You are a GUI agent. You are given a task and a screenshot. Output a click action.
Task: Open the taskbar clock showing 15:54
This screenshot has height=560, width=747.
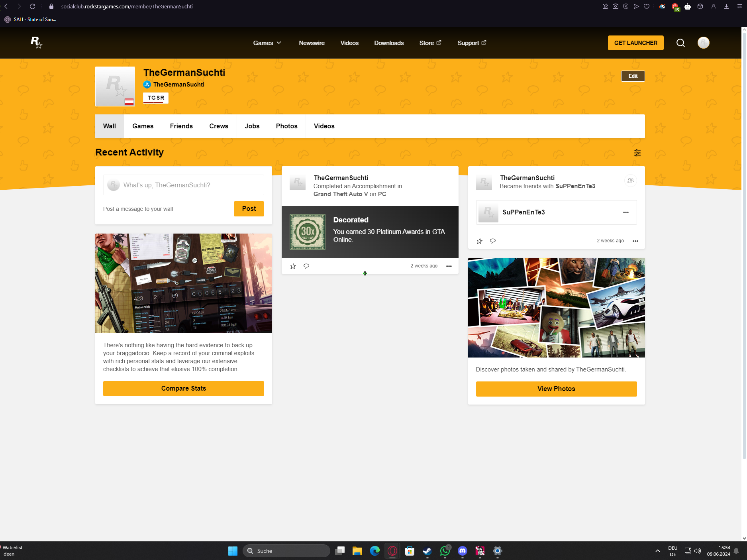click(x=718, y=551)
